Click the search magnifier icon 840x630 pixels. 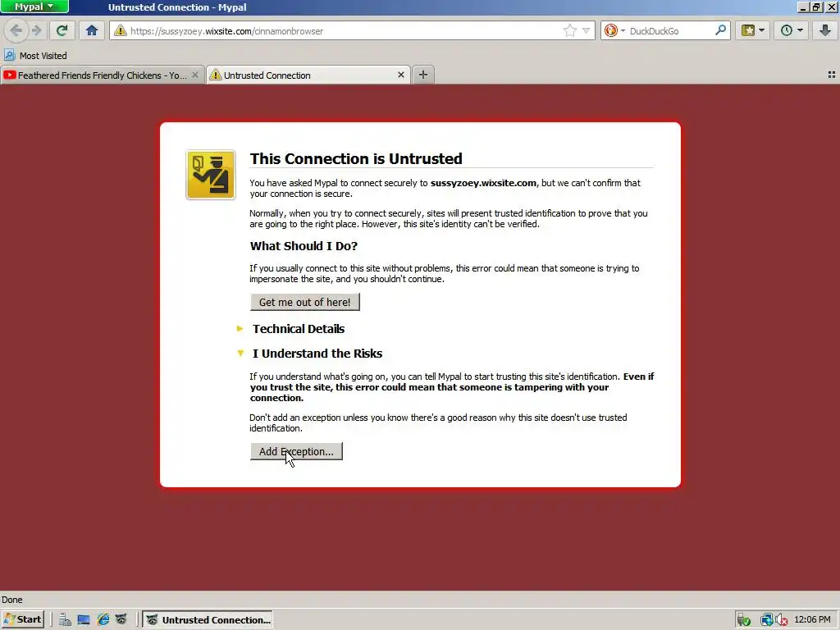pos(720,30)
